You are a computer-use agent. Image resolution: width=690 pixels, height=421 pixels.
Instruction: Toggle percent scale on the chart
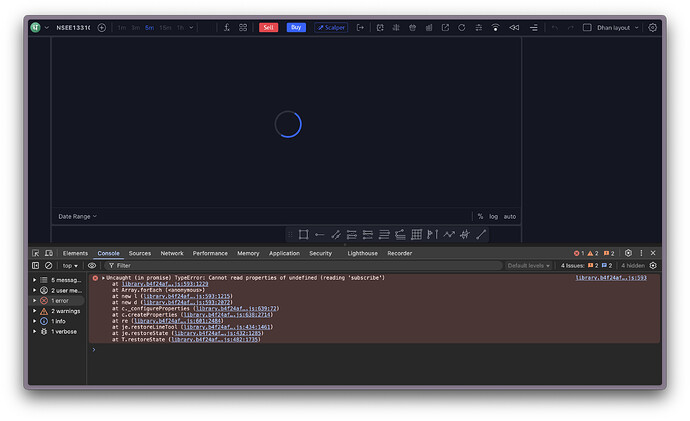click(481, 216)
